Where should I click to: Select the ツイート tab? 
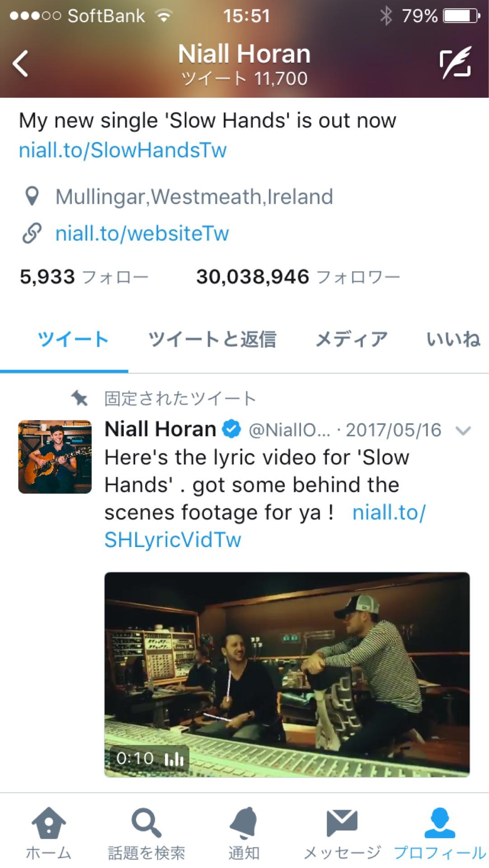click(x=73, y=339)
